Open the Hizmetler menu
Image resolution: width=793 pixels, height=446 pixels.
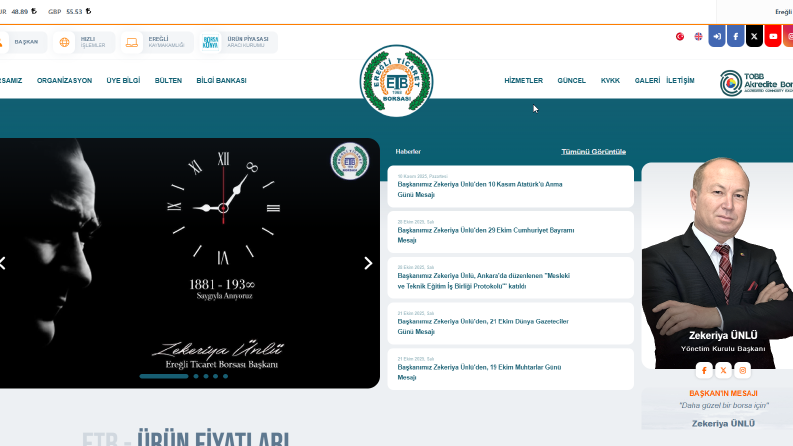[523, 80]
